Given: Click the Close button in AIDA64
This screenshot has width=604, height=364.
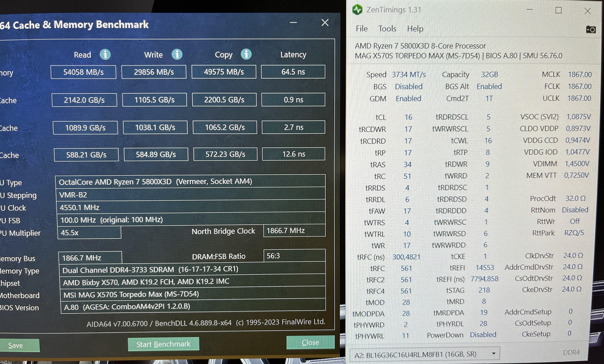Looking at the screenshot, I should coord(310,342).
